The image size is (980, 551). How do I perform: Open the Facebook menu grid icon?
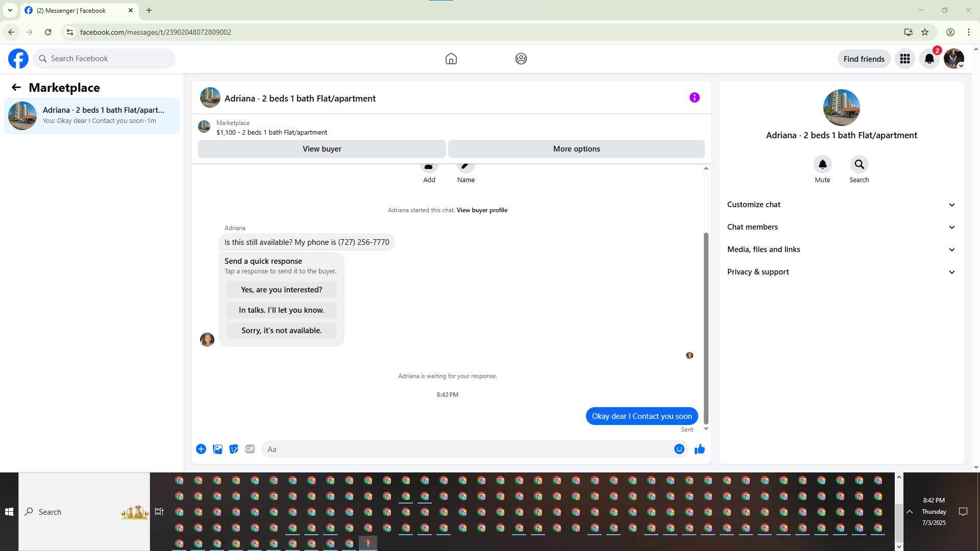click(x=904, y=59)
